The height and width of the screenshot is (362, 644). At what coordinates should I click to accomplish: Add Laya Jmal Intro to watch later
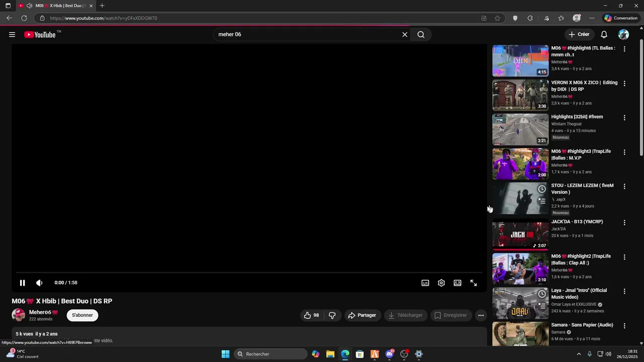[x=542, y=294]
